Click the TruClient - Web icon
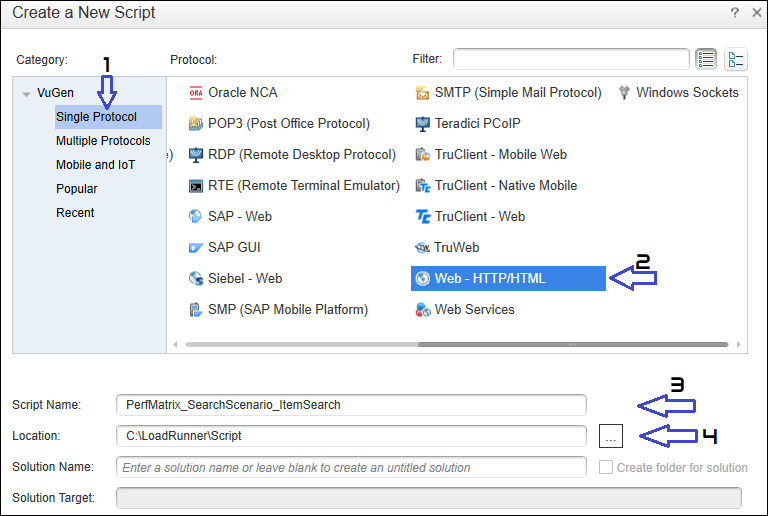Screen dimensions: 768x516 click(423, 217)
